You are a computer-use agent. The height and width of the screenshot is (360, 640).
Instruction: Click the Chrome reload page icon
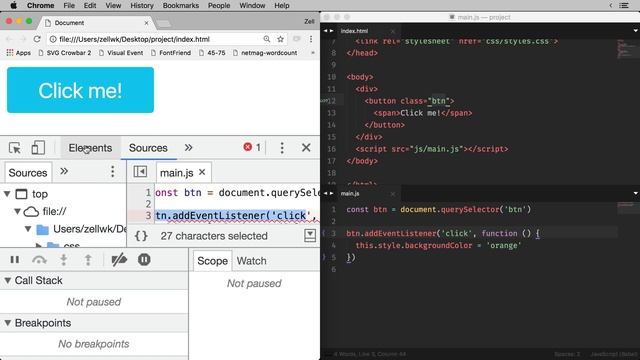(37, 39)
